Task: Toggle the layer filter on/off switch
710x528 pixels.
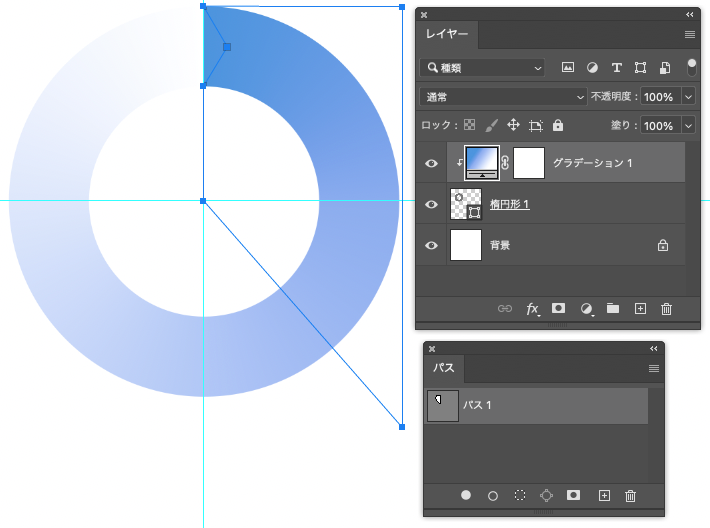Action: click(691, 67)
